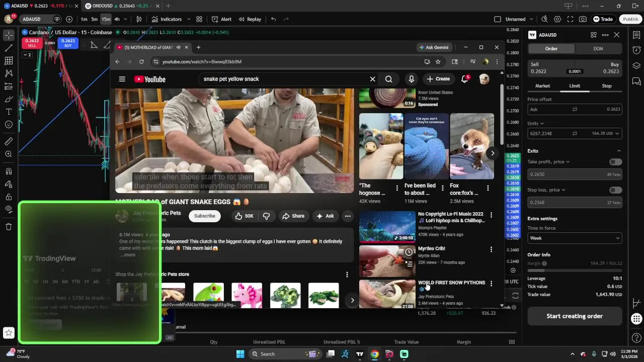Toggle hide all drawings eye icon
Screen dimensions: 644x362
point(9,209)
